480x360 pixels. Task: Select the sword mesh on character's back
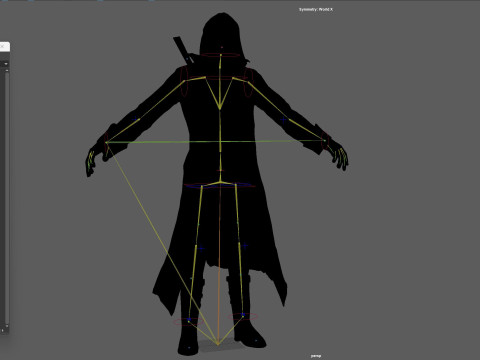(x=182, y=50)
